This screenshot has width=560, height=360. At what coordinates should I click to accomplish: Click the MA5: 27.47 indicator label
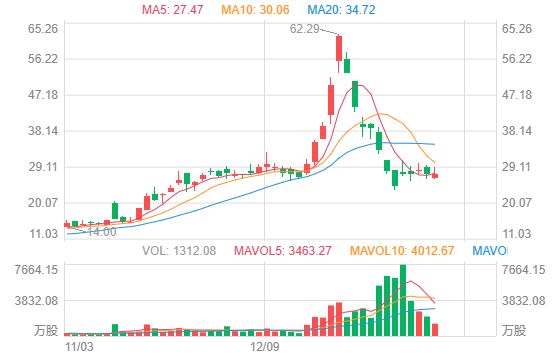tap(172, 10)
